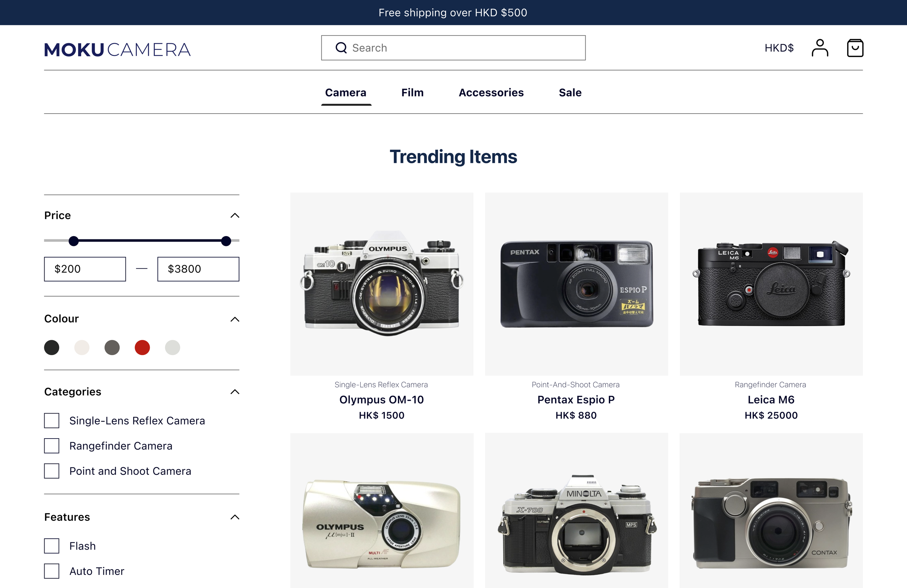Tick the Single-Lens Reflex Camera checkbox

52,421
